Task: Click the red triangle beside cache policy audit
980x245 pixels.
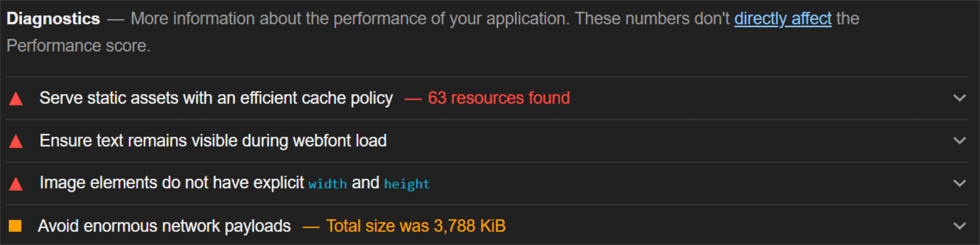Action: click(16, 99)
